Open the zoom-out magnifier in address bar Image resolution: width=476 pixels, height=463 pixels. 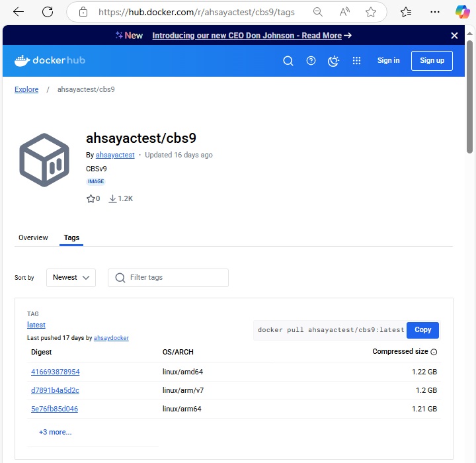point(317,12)
